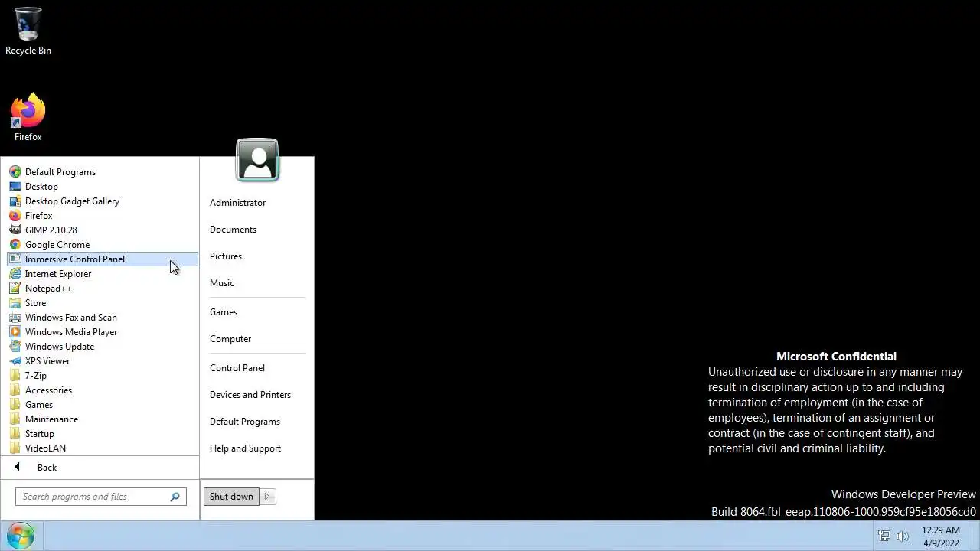This screenshot has width=980, height=551.
Task: Launch Desktop Gadget Gallery icon
Action: [x=15, y=201]
